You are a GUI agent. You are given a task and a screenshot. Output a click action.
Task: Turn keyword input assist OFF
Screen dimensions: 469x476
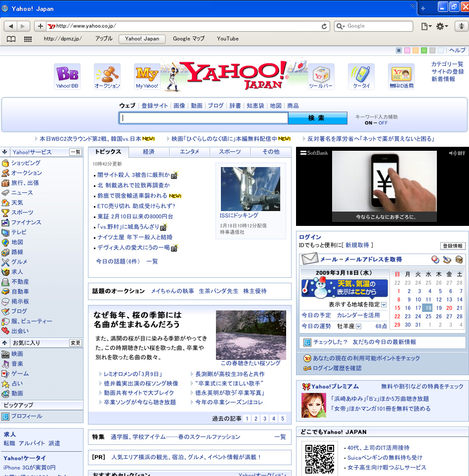[383, 123]
